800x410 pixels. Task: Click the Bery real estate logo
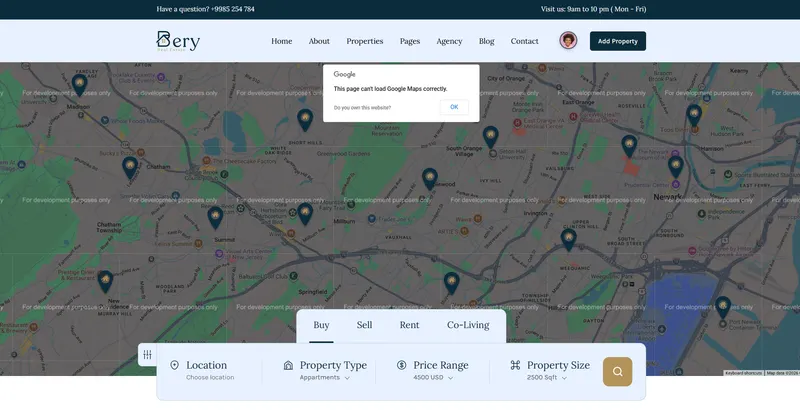pos(178,41)
